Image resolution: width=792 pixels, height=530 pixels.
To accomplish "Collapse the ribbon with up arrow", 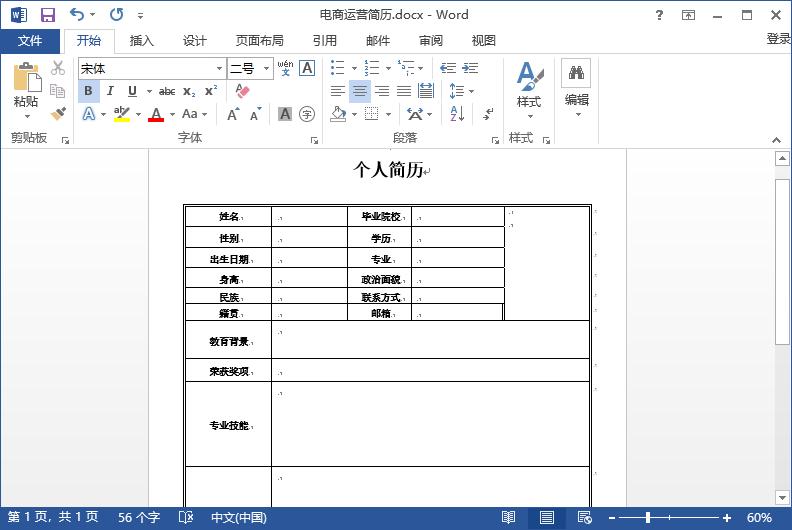I will [776, 140].
